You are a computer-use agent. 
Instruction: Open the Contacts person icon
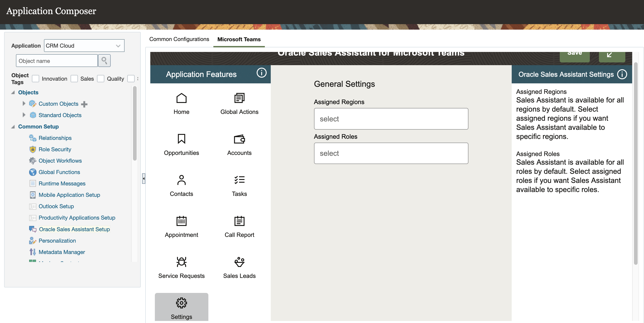click(181, 180)
